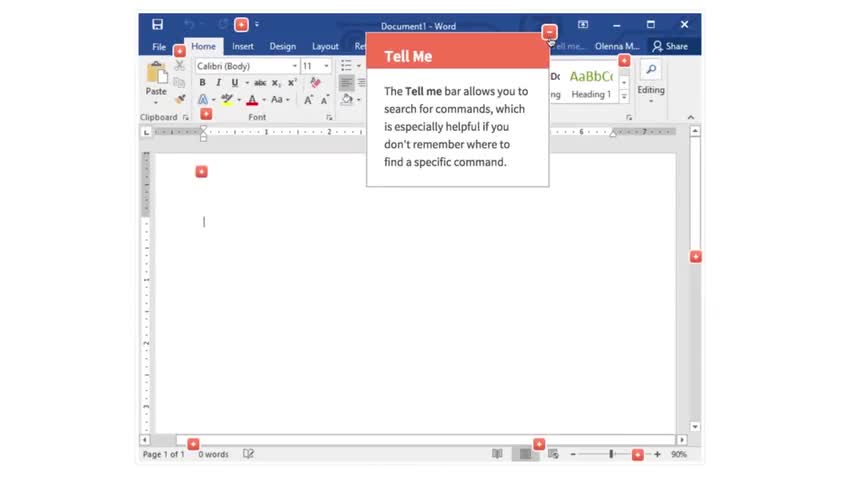Click the Undo arrow in title bar
Image resolution: width=848 pixels, height=480 pixels.
click(189, 24)
